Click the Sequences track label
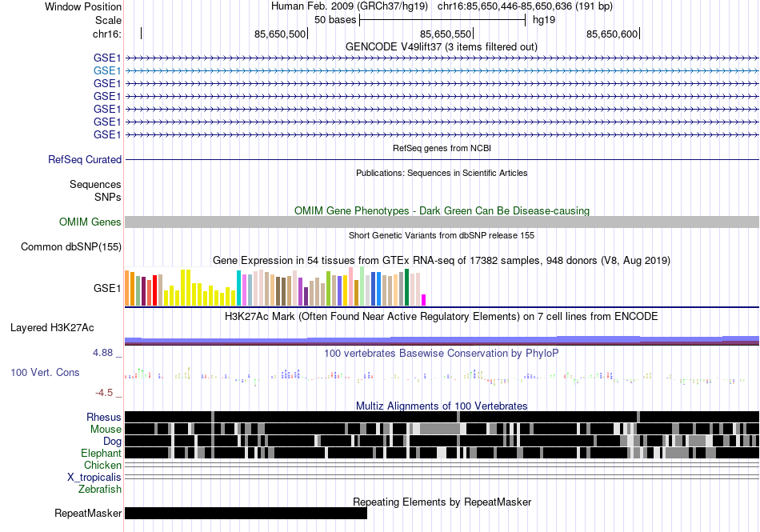 point(95,185)
